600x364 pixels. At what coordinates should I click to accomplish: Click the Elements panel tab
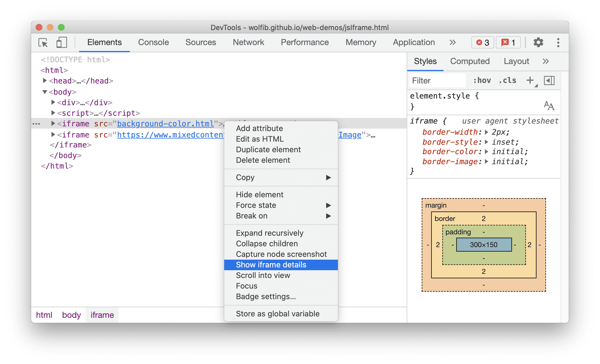(104, 41)
